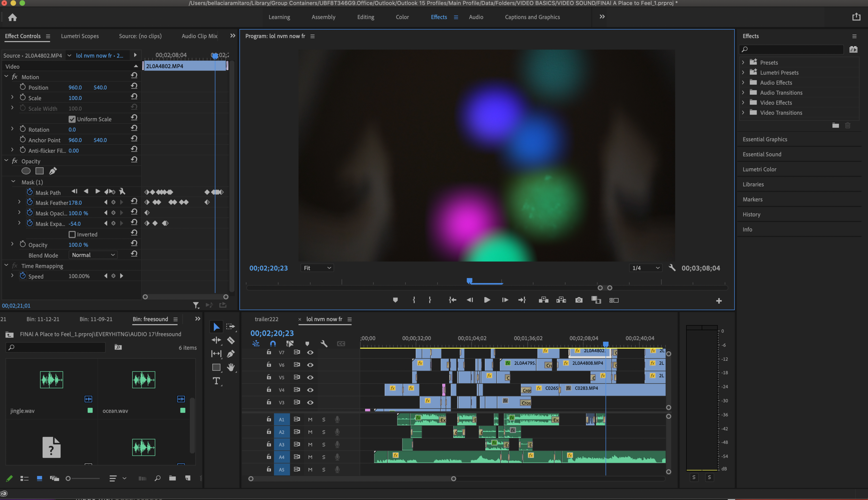Open the Blend Mode dropdown

(x=93, y=255)
